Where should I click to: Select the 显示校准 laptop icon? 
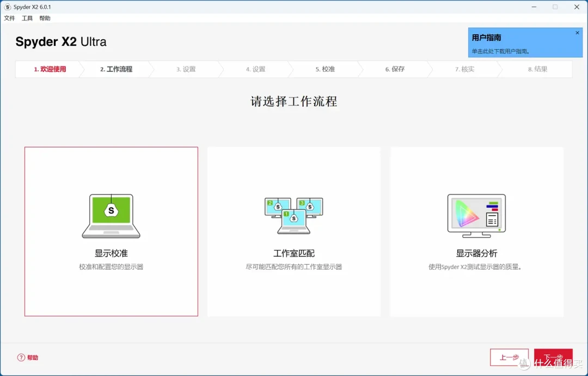(111, 216)
